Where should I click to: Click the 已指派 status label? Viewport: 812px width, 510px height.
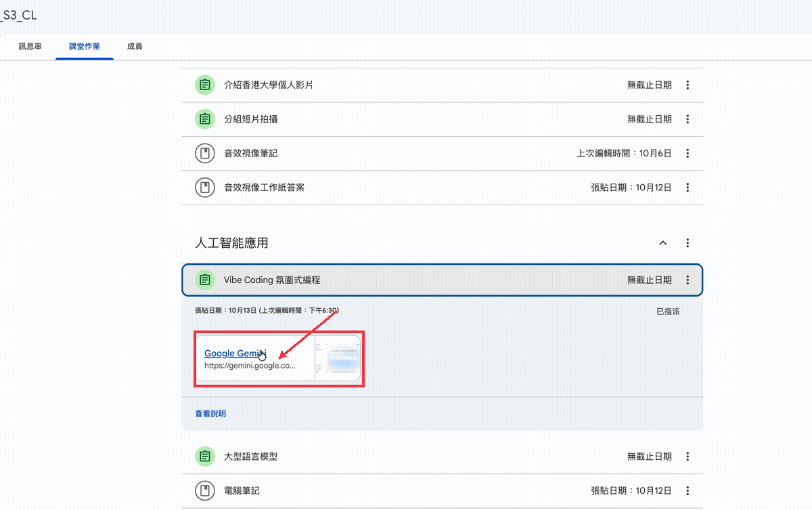coord(668,312)
